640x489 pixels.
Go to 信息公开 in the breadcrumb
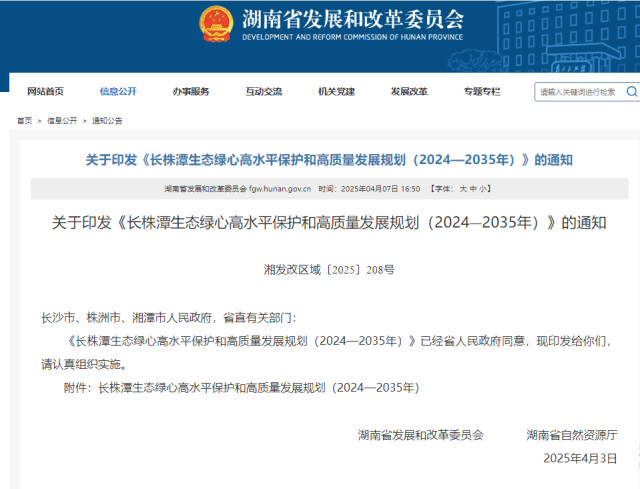[62, 120]
